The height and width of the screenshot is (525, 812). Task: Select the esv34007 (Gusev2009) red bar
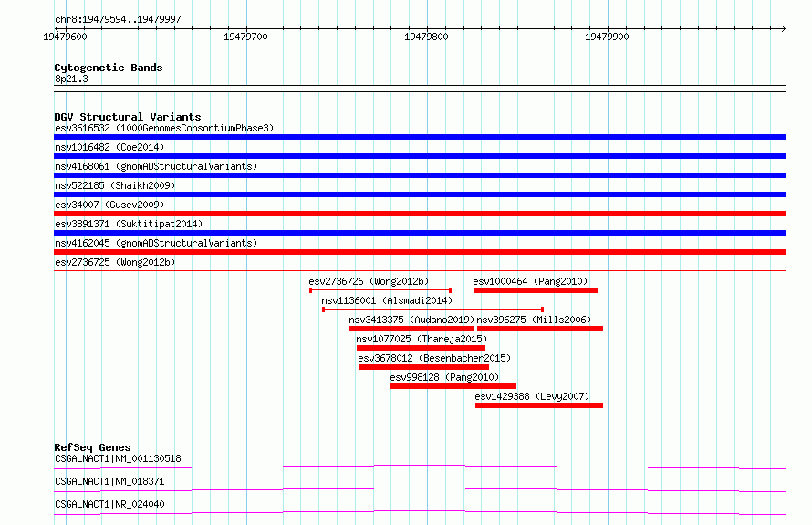click(x=420, y=214)
